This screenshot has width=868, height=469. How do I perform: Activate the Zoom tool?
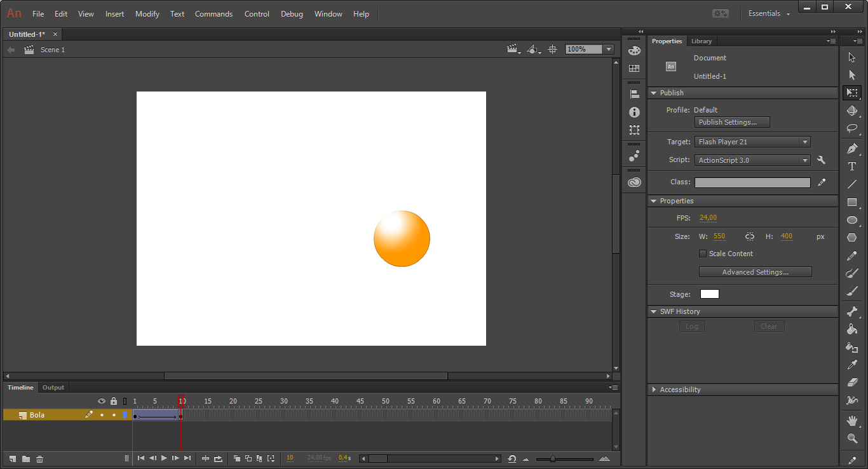pos(852,438)
